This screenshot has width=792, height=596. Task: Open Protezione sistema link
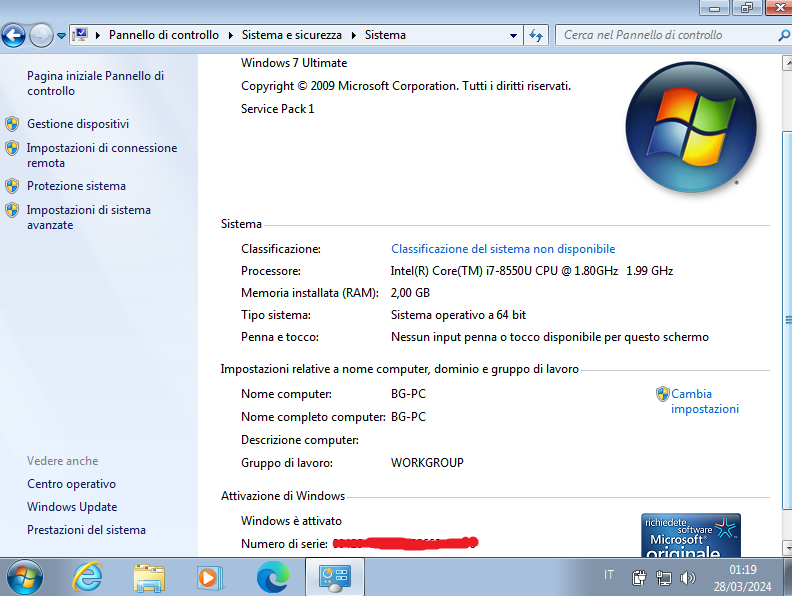coord(76,186)
